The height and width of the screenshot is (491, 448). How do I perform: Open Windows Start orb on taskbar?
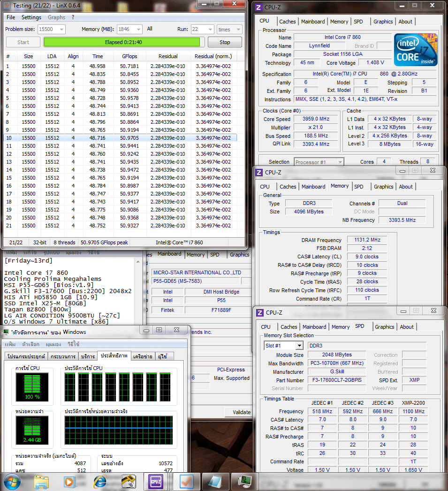[x=11, y=482]
